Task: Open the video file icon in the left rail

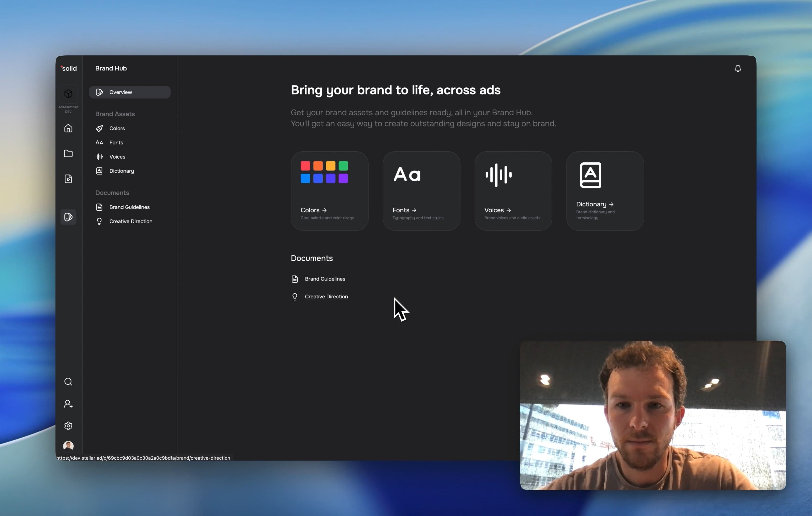Action: [x=68, y=179]
